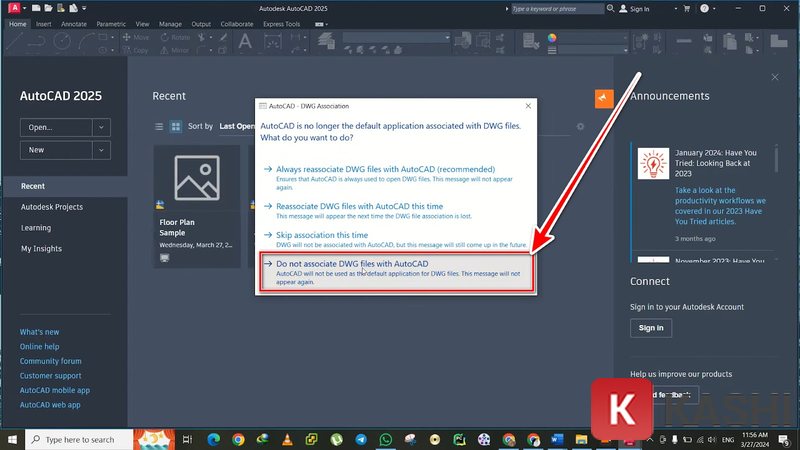Viewport: 800px width, 450px height.
Task: Open the Community forum link
Action: pyautogui.click(x=51, y=361)
